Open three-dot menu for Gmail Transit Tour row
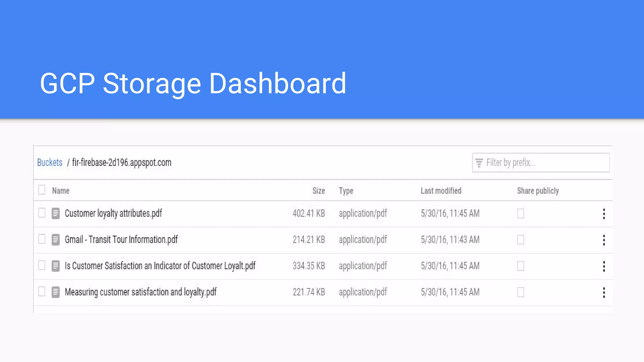Viewport: 644px width, 362px height. click(604, 240)
